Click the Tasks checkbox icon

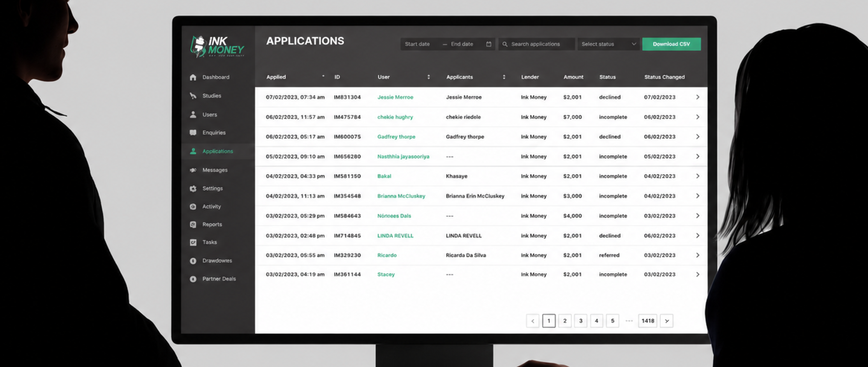pyautogui.click(x=193, y=242)
